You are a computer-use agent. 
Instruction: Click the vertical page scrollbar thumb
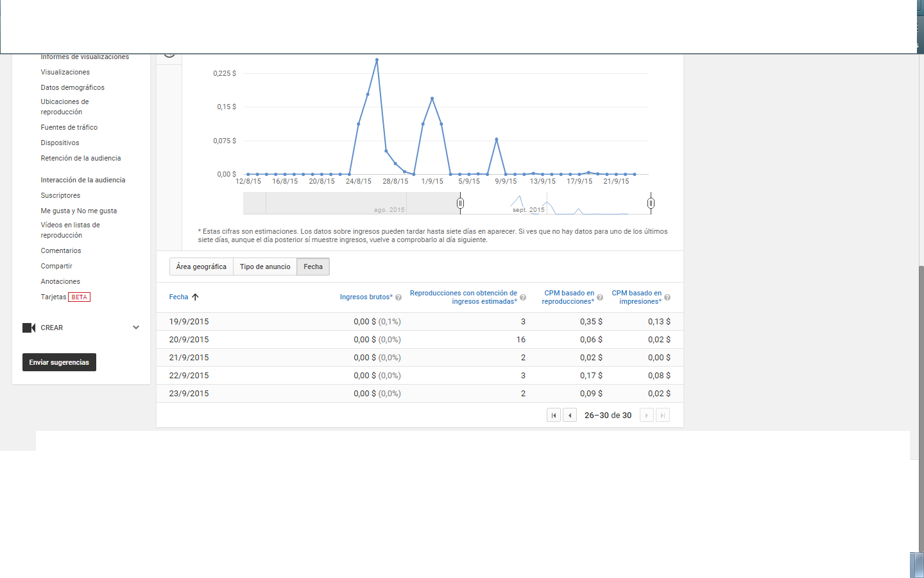coord(921,408)
